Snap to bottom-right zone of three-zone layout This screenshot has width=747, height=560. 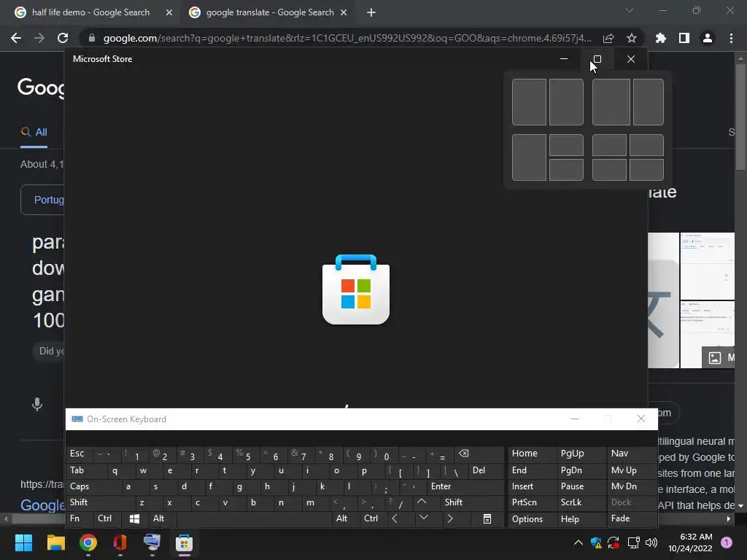[x=566, y=170]
